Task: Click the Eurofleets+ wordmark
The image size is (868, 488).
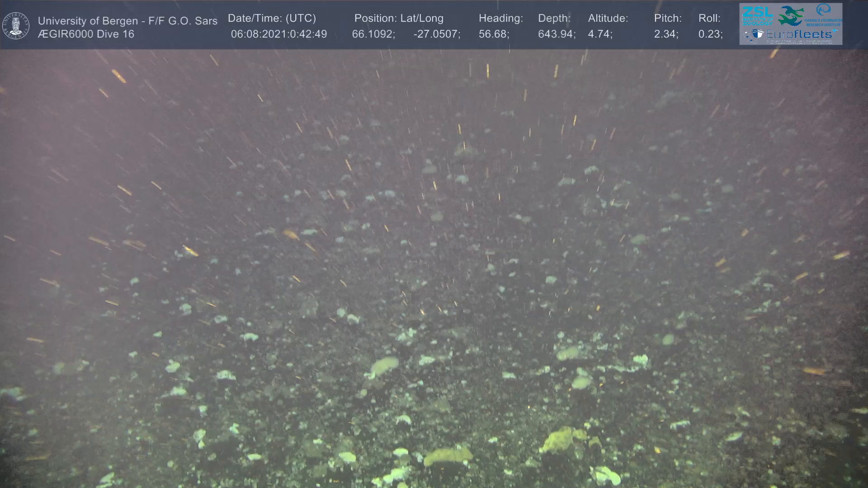Action: pyautogui.click(x=799, y=34)
